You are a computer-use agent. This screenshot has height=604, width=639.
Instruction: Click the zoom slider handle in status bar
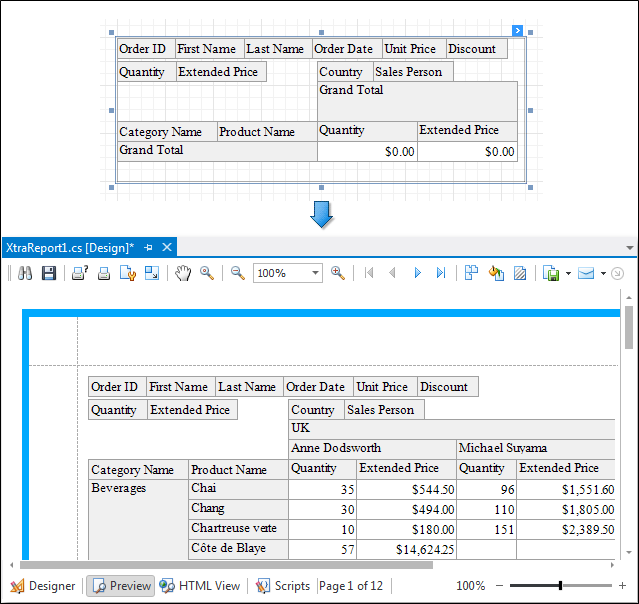coord(560,586)
